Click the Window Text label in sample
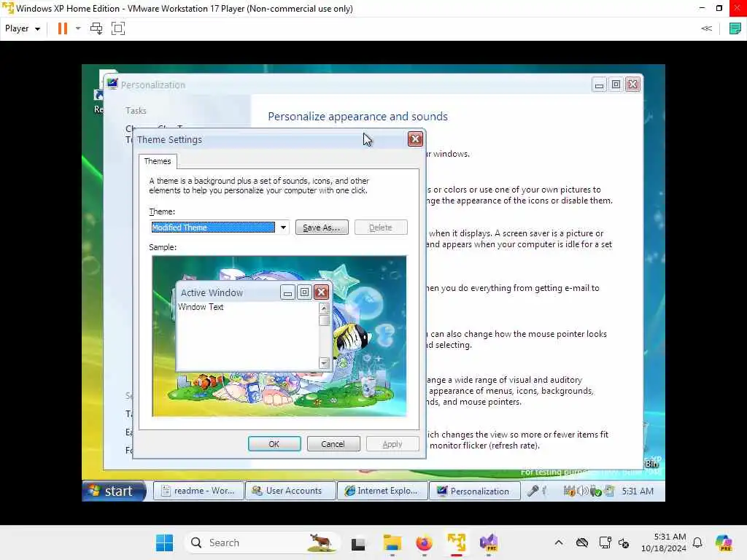 201,307
